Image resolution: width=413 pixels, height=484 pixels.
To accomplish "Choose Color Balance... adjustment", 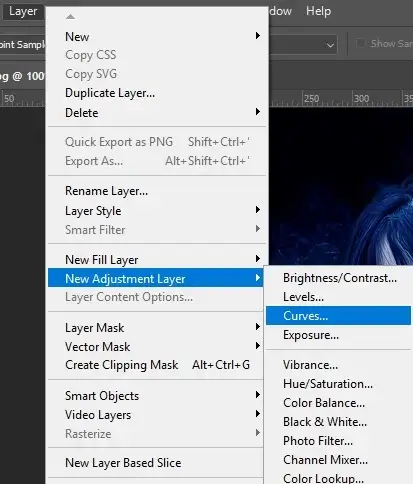I will [338, 403].
